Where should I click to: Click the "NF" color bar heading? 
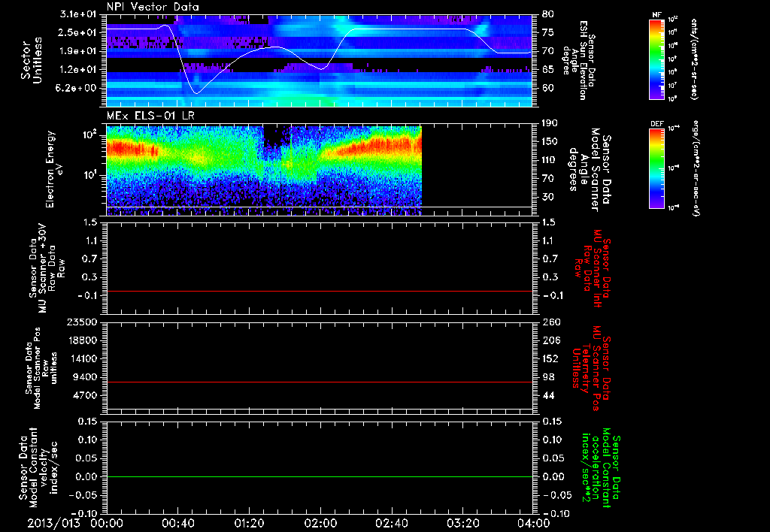coord(657,15)
